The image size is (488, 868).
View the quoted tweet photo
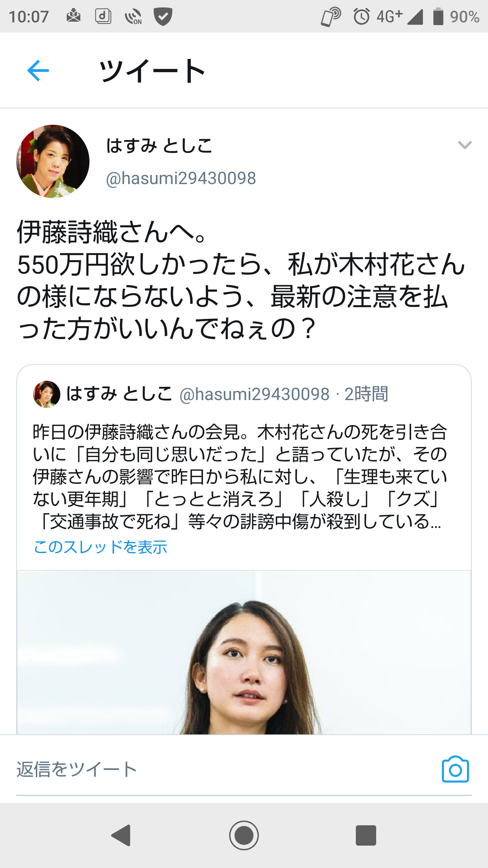[x=244, y=652]
